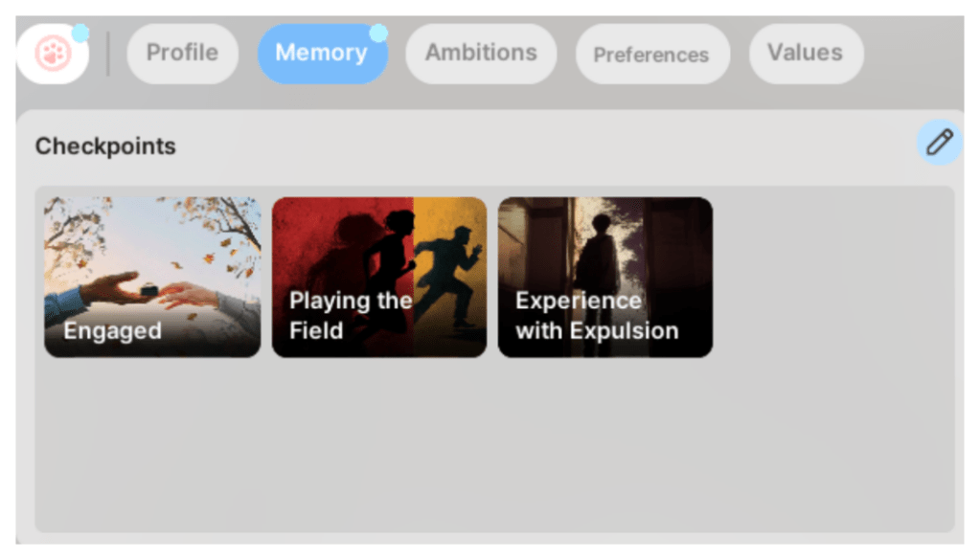Click the blue notification dot on the Memory tab
The image size is (980, 560).
point(378,34)
